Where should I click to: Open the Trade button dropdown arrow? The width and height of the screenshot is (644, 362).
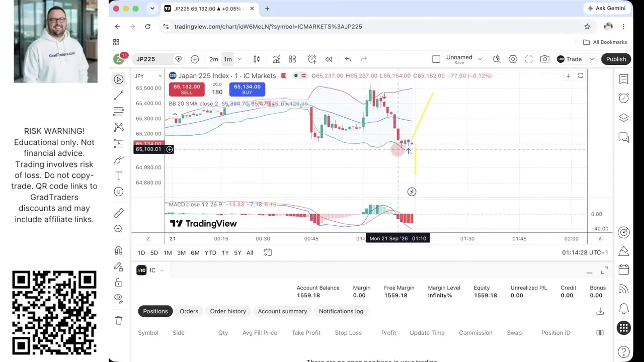tap(592, 59)
